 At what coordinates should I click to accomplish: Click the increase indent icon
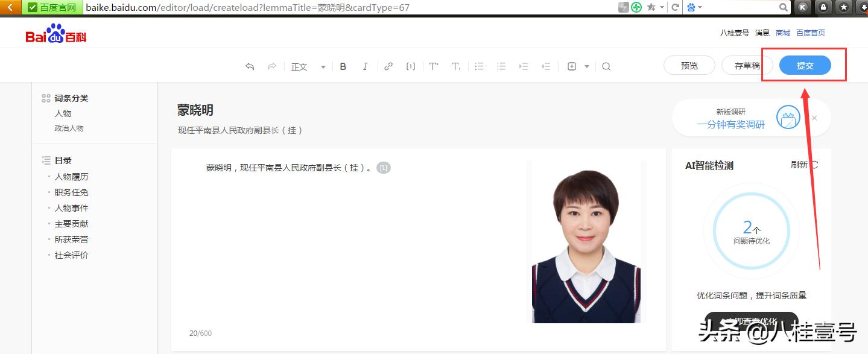(x=523, y=66)
